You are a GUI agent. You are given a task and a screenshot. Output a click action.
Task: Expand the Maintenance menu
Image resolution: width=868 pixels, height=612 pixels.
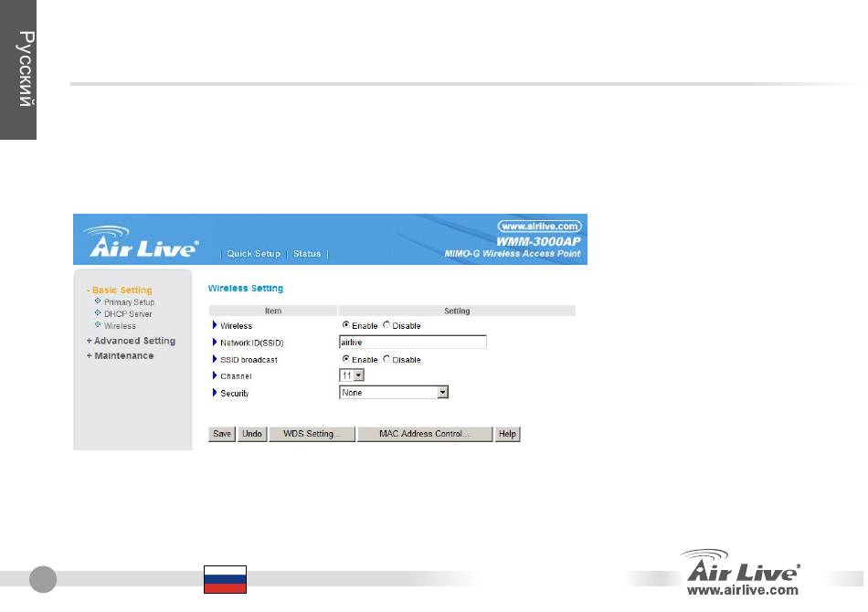(x=120, y=356)
